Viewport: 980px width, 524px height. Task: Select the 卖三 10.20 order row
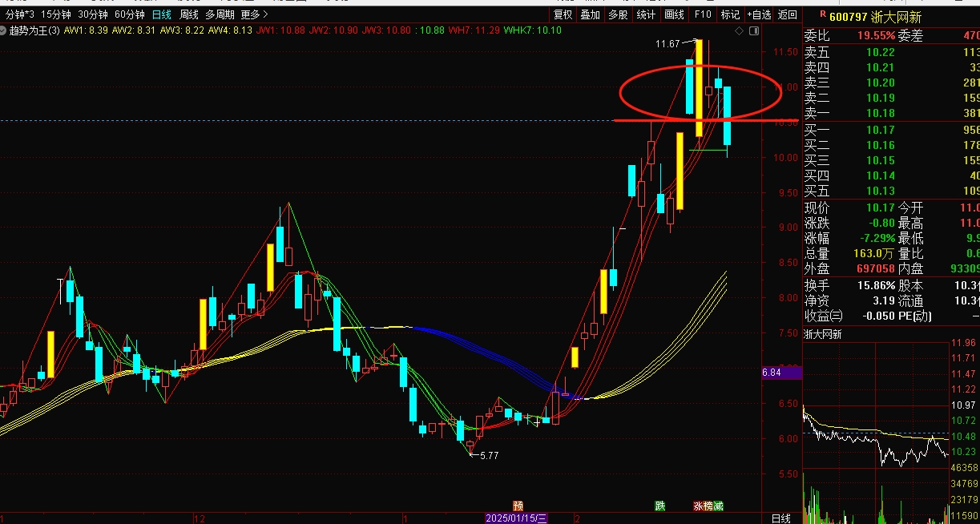(x=891, y=83)
